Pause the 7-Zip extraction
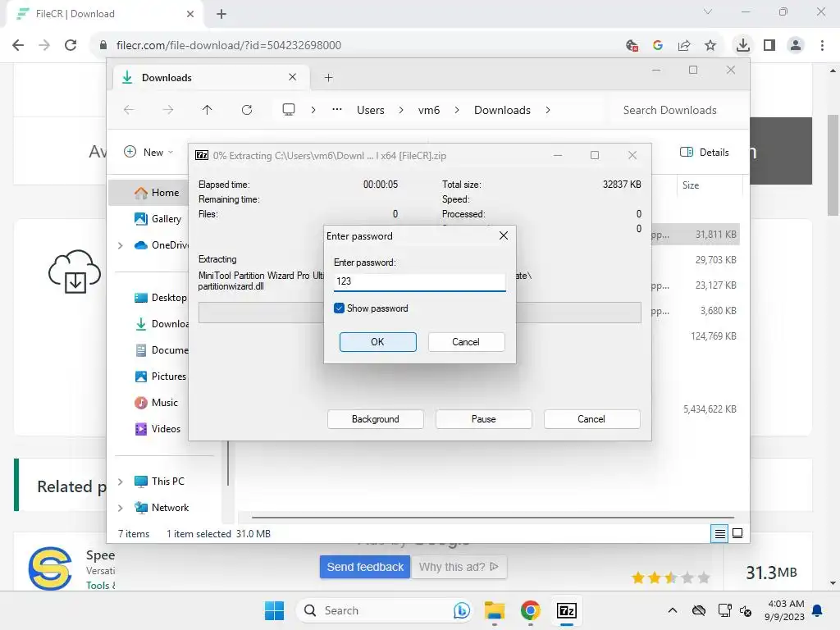Viewport: 840px width, 630px height. [483, 419]
